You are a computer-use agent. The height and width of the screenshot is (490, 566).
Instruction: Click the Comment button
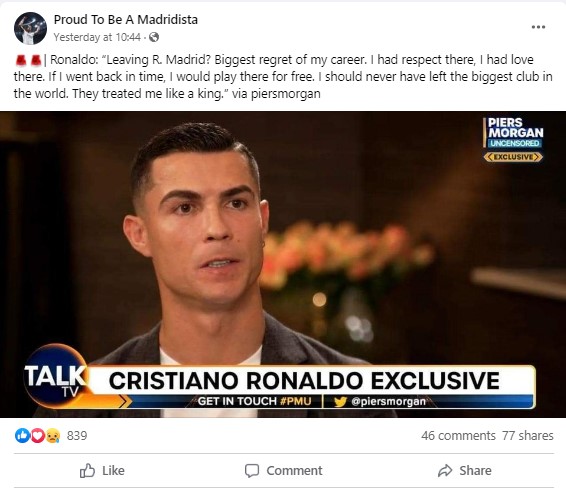coord(283,471)
